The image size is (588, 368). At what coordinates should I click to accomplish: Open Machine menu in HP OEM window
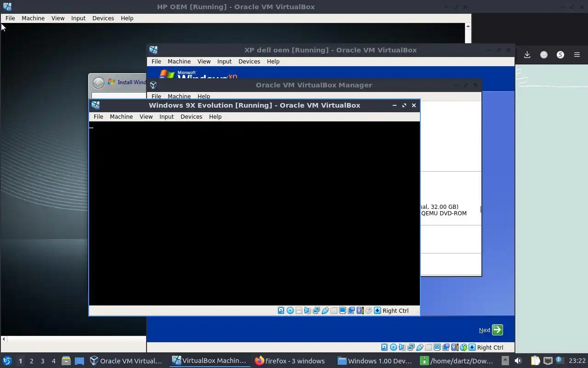(x=33, y=18)
